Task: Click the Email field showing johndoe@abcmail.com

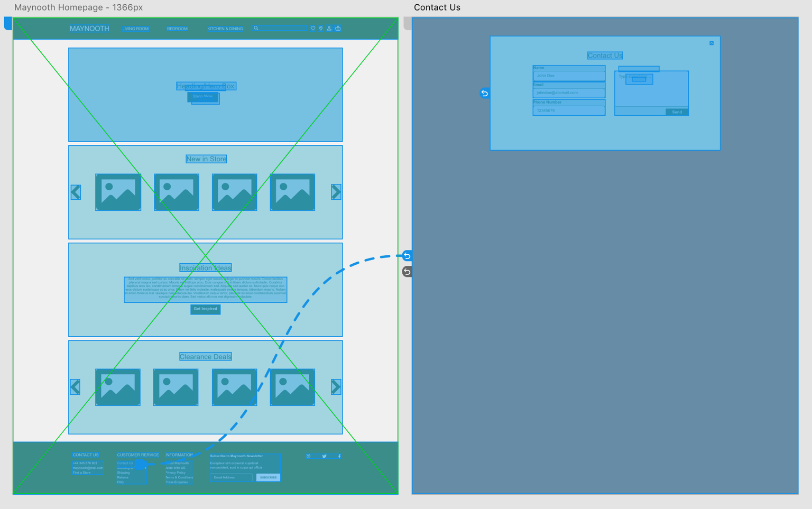Action: click(569, 93)
